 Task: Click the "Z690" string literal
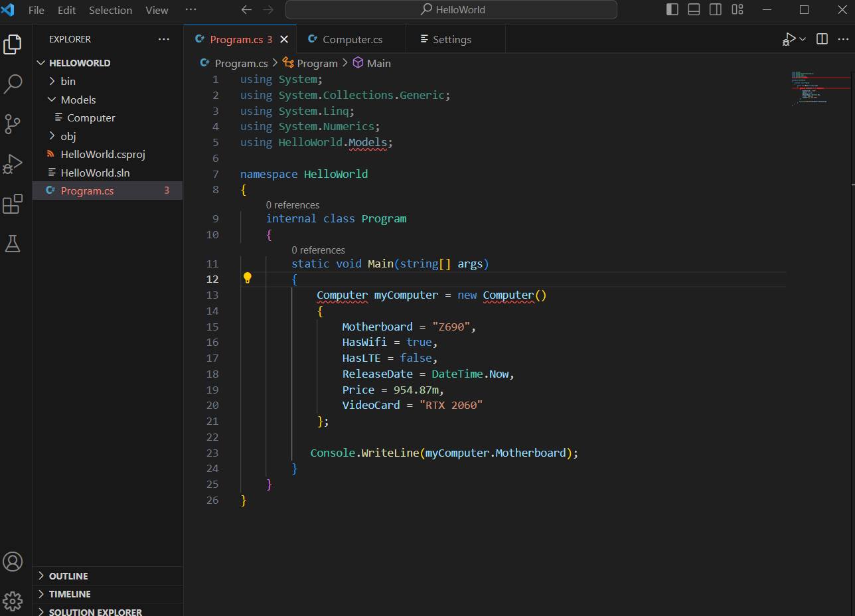[451, 327]
